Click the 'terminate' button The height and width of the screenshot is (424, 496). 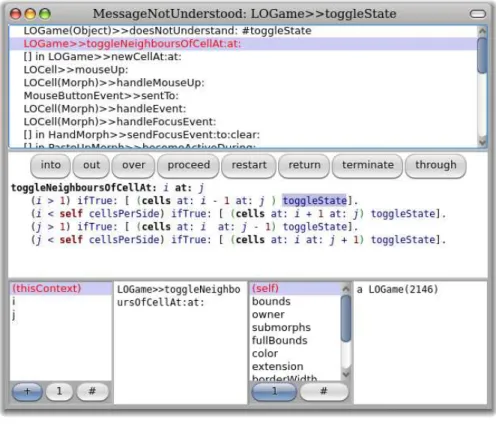(368, 165)
